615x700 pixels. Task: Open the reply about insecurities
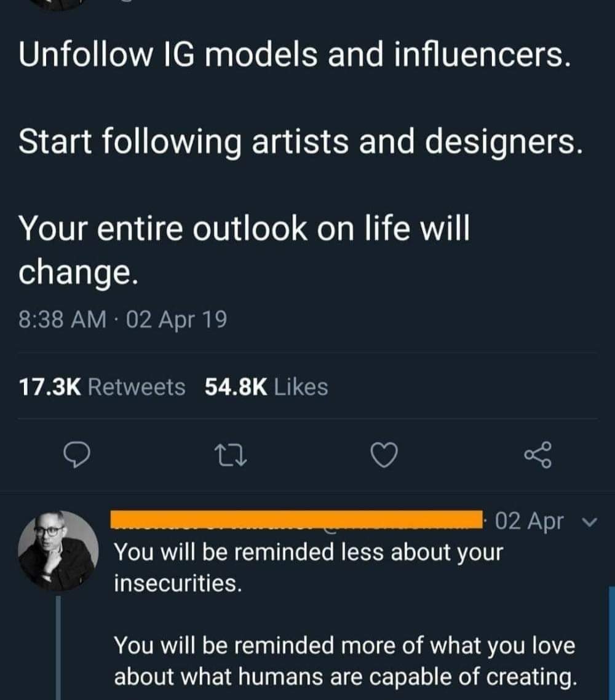307,567
